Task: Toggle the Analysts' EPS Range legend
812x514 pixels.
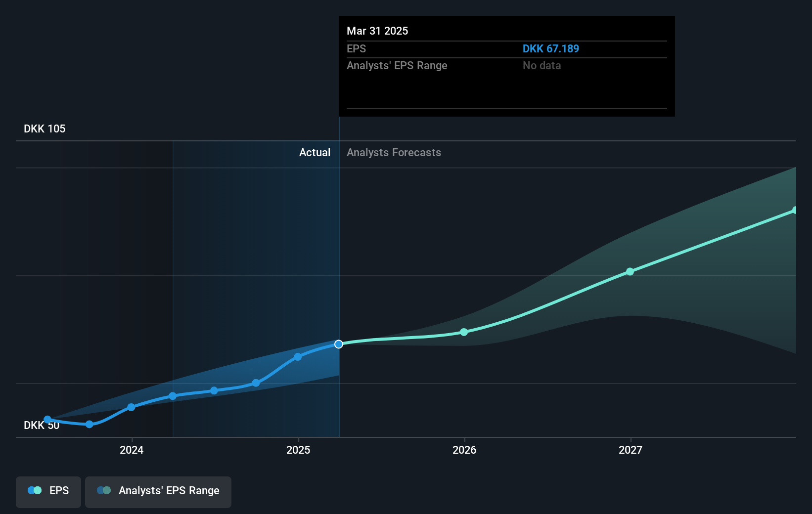Action: pyautogui.click(x=158, y=492)
